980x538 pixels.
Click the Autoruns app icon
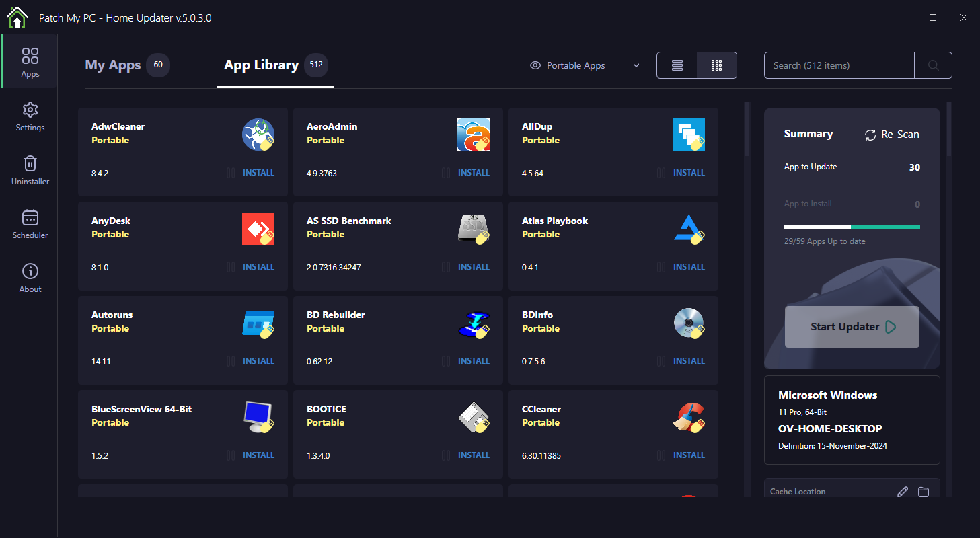[x=258, y=323]
